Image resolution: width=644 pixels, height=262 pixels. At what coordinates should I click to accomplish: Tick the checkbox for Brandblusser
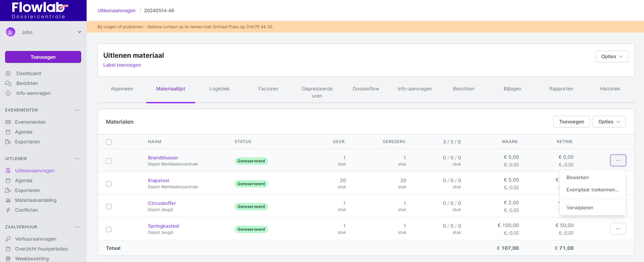click(x=109, y=161)
